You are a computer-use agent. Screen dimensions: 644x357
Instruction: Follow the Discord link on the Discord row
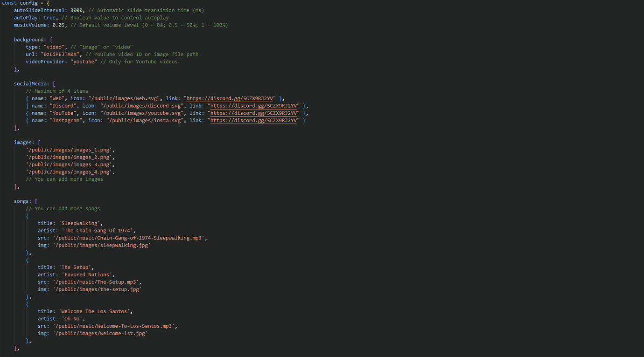point(254,106)
